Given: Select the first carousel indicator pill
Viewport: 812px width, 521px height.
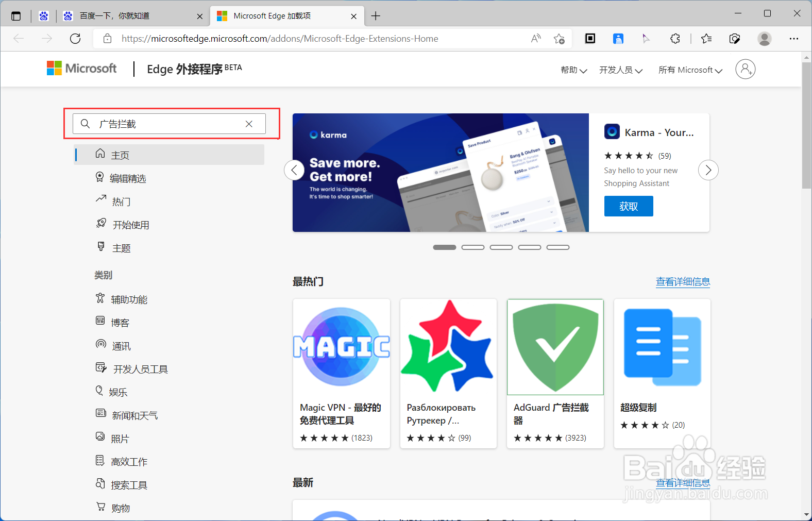Looking at the screenshot, I should [445, 247].
